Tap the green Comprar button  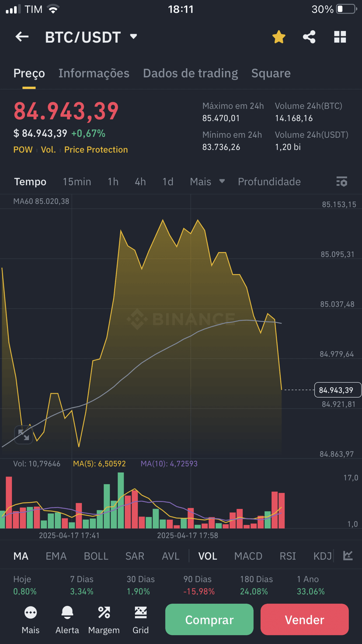click(209, 619)
